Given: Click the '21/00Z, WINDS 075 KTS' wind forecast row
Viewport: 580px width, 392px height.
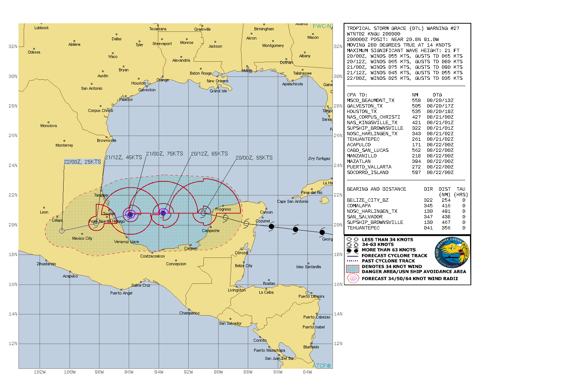Looking at the screenshot, I should [x=405, y=67].
